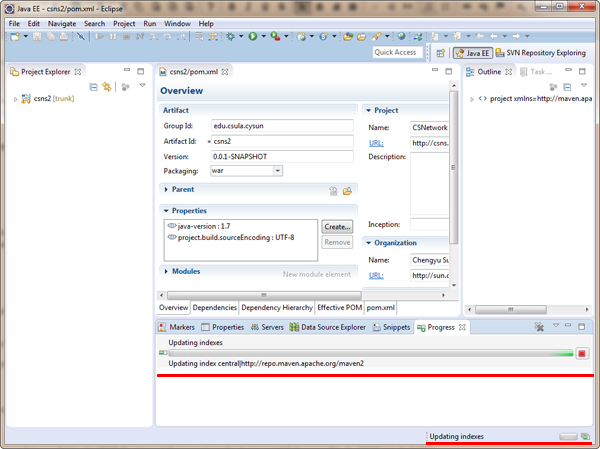Viewport: 600px width, 449px height.
Task: Click the Debug toolbar icon
Action: [230, 37]
